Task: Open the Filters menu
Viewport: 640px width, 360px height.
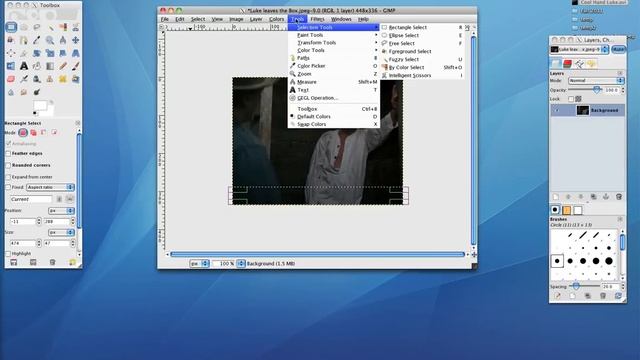Action: [317, 19]
